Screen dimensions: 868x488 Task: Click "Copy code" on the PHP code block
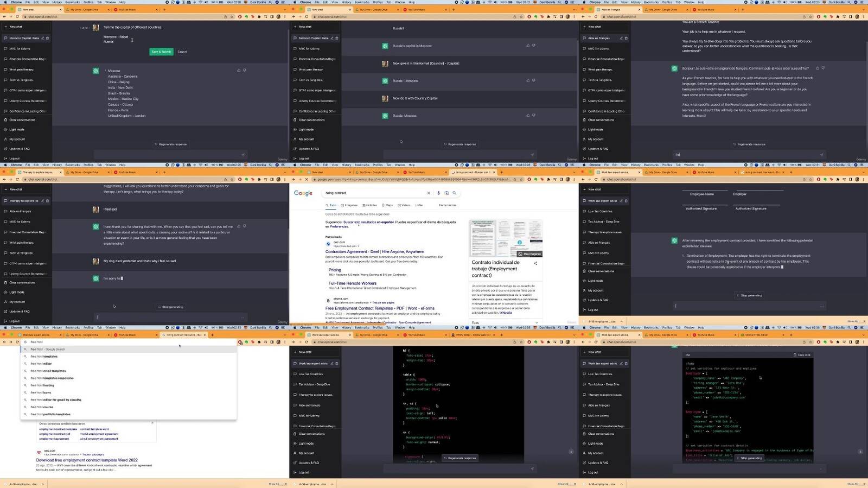click(802, 355)
